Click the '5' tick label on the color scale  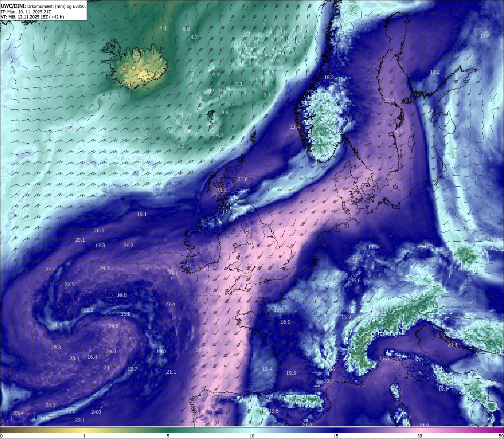click(x=168, y=436)
